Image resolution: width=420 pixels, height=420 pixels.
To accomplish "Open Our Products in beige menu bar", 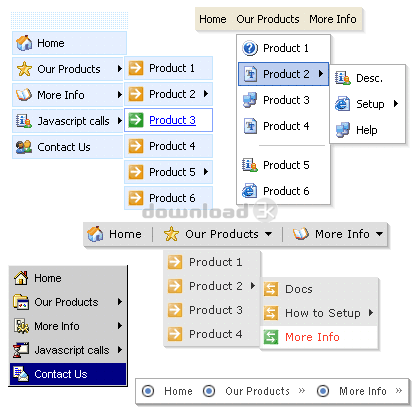I will [x=268, y=19].
